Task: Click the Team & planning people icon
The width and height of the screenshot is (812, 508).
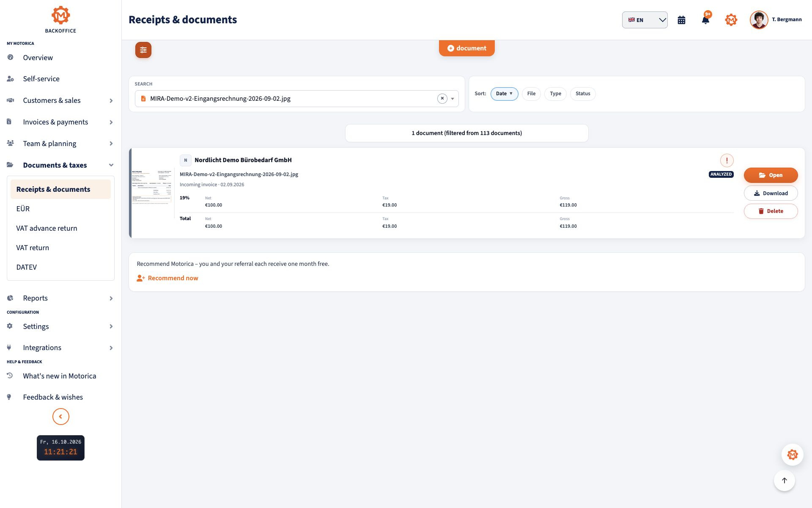Action: click(10, 143)
